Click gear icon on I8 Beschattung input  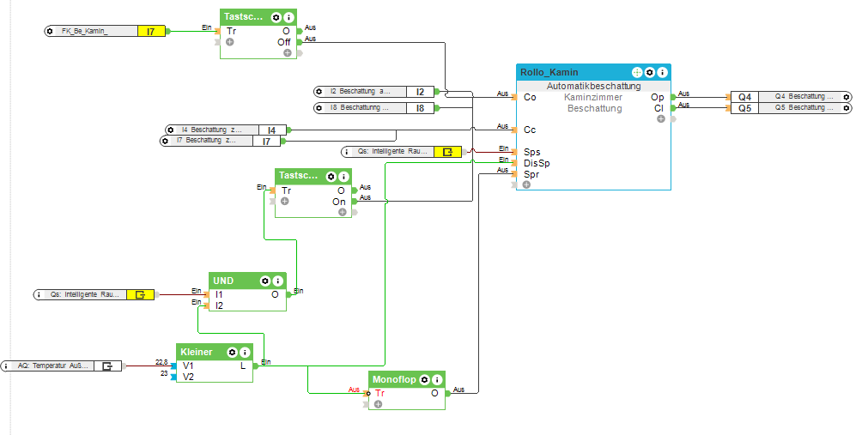(319, 108)
